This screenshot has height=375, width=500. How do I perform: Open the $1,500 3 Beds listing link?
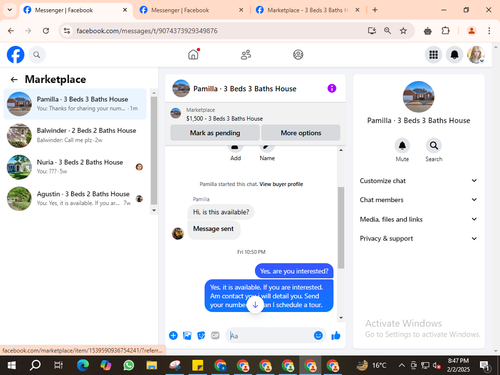224,119
